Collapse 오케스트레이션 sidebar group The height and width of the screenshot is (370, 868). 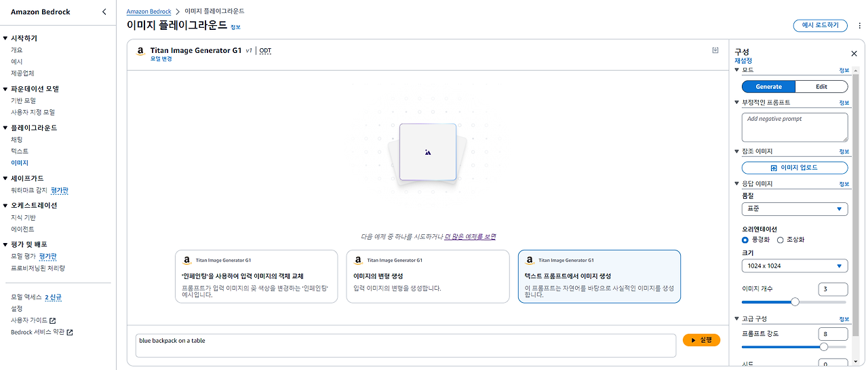(5, 205)
